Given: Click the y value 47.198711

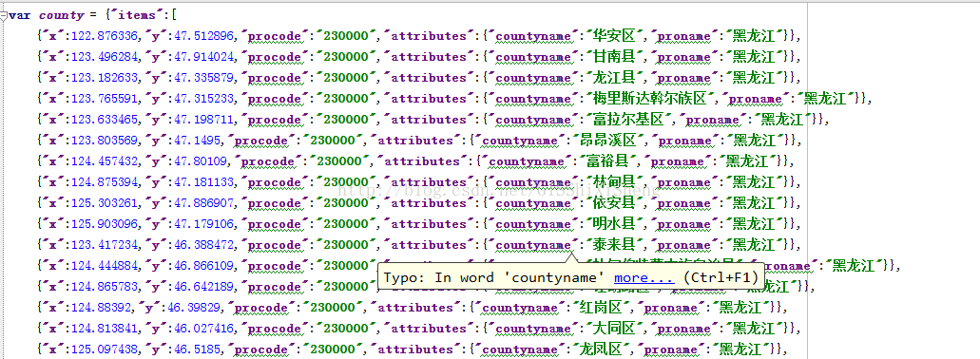Looking at the screenshot, I should pyautogui.click(x=203, y=120).
